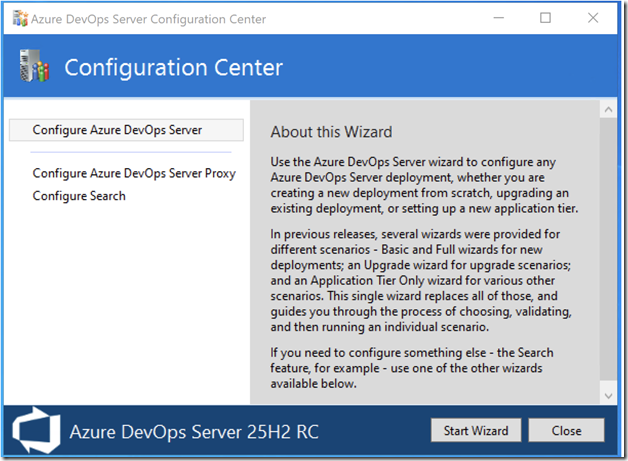
Task: Click the About this Wizard heading
Action: click(x=332, y=132)
